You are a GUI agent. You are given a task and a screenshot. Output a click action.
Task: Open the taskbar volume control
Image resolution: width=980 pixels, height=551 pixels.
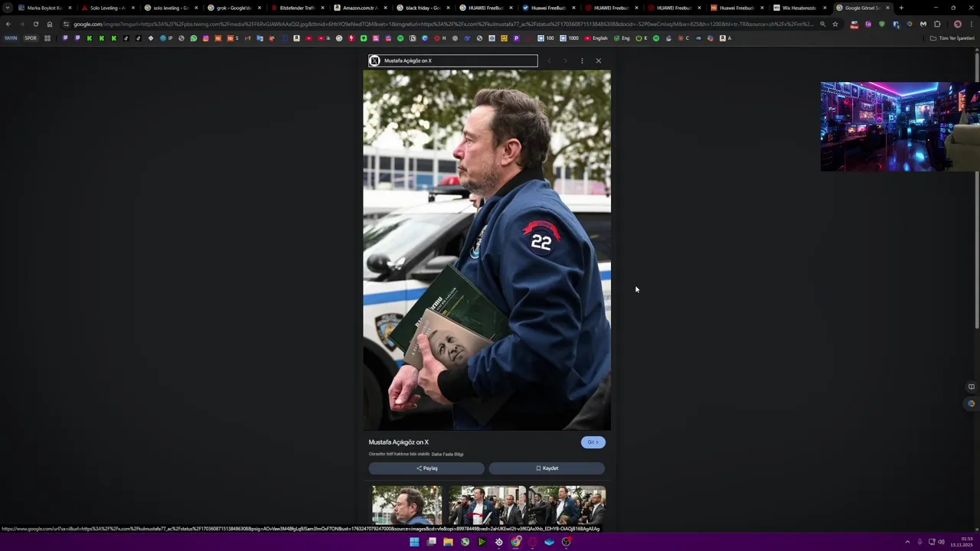click(941, 542)
